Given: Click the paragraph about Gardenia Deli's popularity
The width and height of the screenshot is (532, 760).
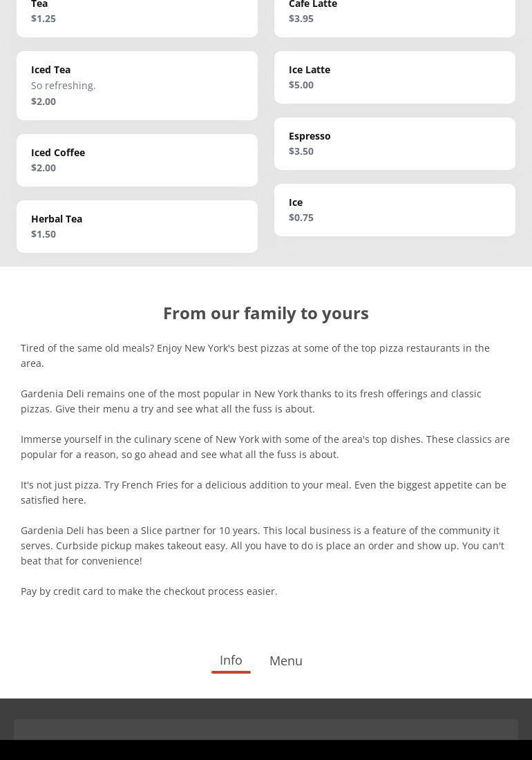Looking at the screenshot, I should pos(251,401).
